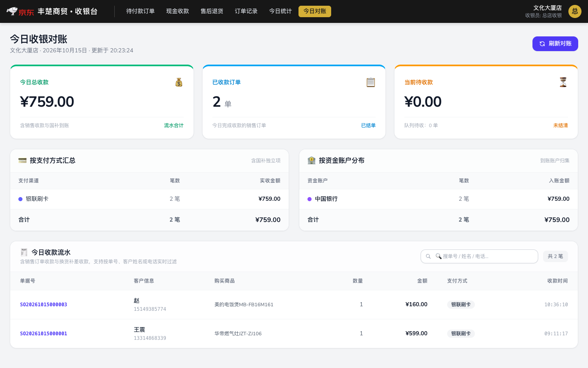Open order SO20261015000001
The image size is (588, 368).
[x=44, y=334]
